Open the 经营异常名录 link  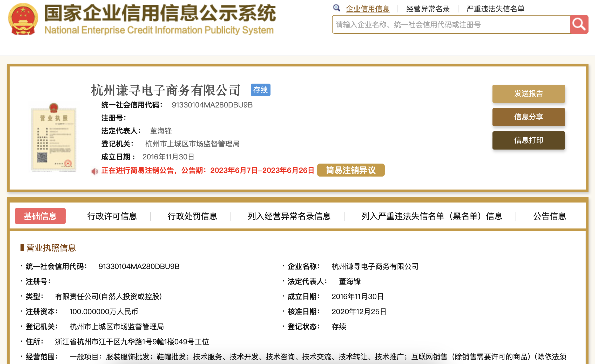[x=427, y=9]
